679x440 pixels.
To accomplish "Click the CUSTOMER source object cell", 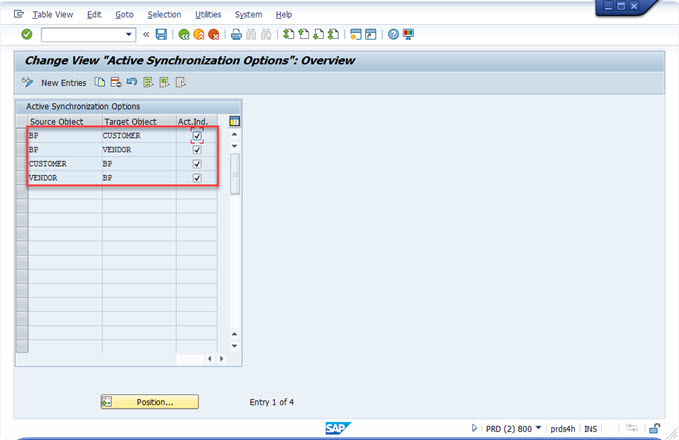I will [x=65, y=164].
